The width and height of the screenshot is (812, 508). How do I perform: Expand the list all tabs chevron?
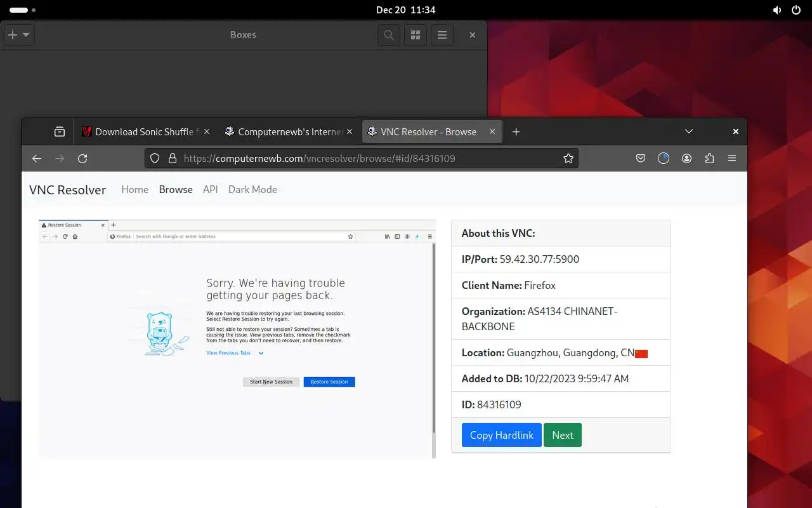(689, 132)
